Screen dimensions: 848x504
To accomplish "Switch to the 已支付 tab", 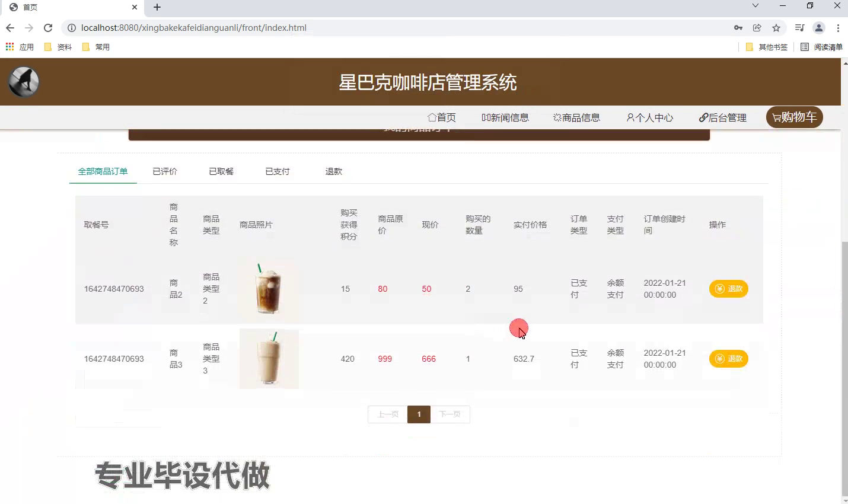I will coord(278,171).
